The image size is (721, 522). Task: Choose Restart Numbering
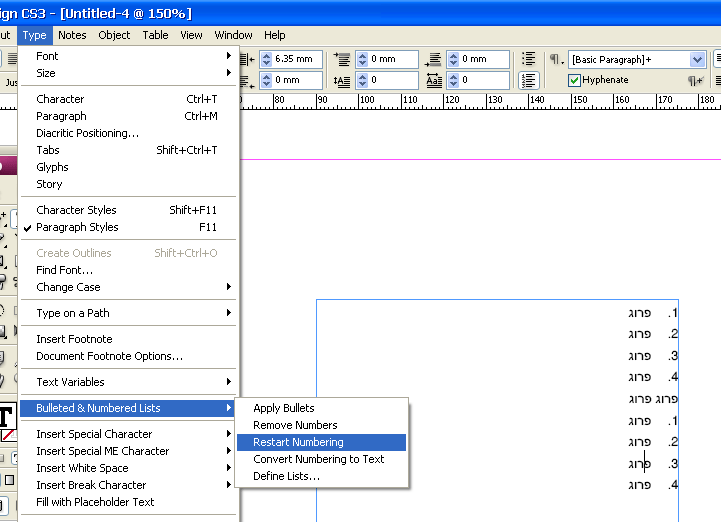click(x=321, y=442)
